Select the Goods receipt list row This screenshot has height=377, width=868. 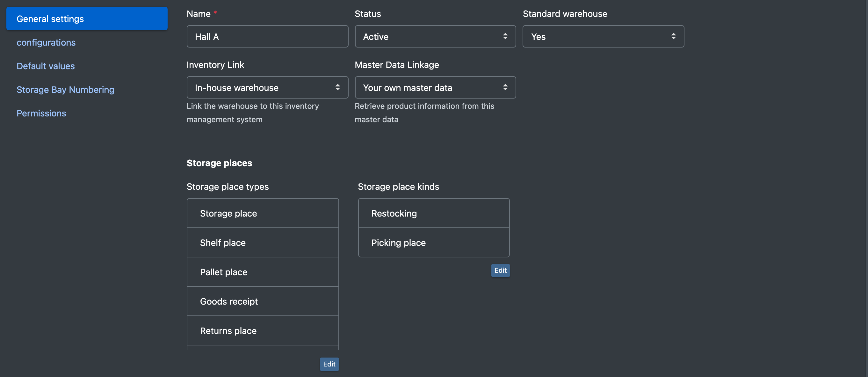[x=263, y=301]
